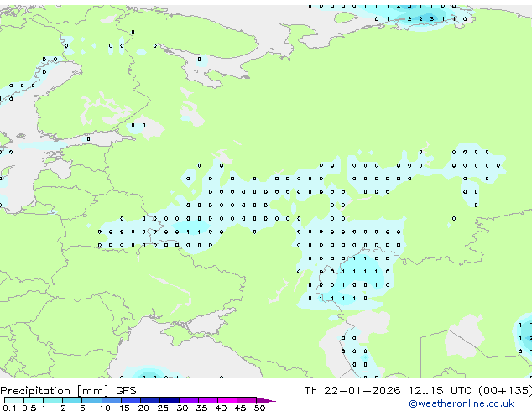Click the 40–45 mm magenta legend swatch

[227, 400]
